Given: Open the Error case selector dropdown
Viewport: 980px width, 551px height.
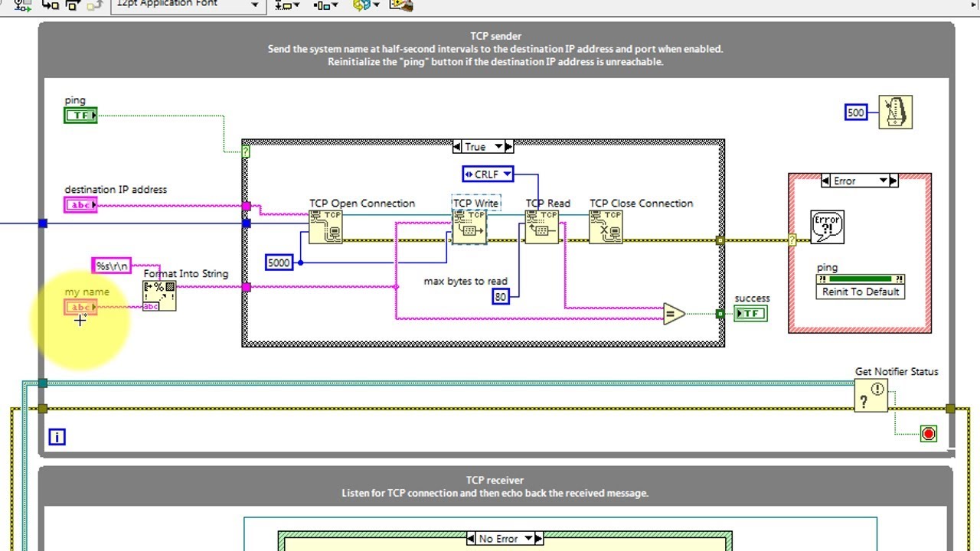Looking at the screenshot, I should 883,181.
